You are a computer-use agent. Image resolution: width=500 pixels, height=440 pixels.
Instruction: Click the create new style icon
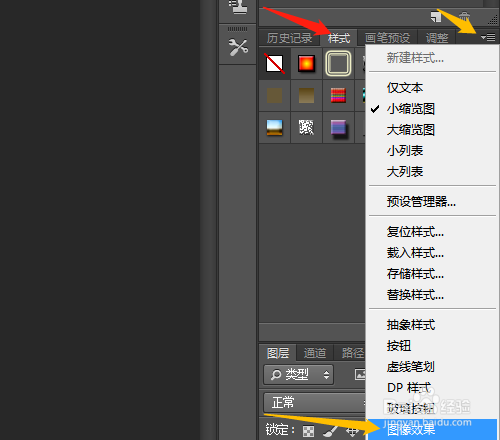click(435, 17)
